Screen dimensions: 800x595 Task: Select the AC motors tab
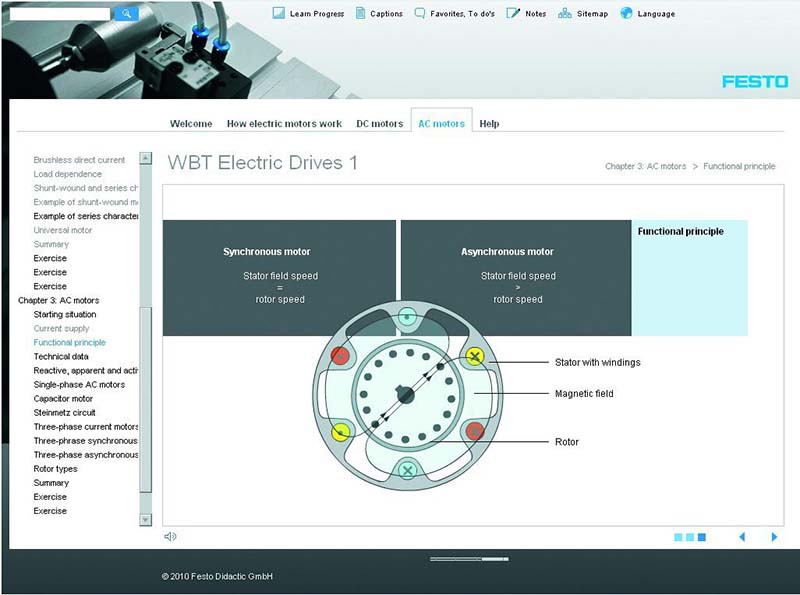[x=441, y=123]
